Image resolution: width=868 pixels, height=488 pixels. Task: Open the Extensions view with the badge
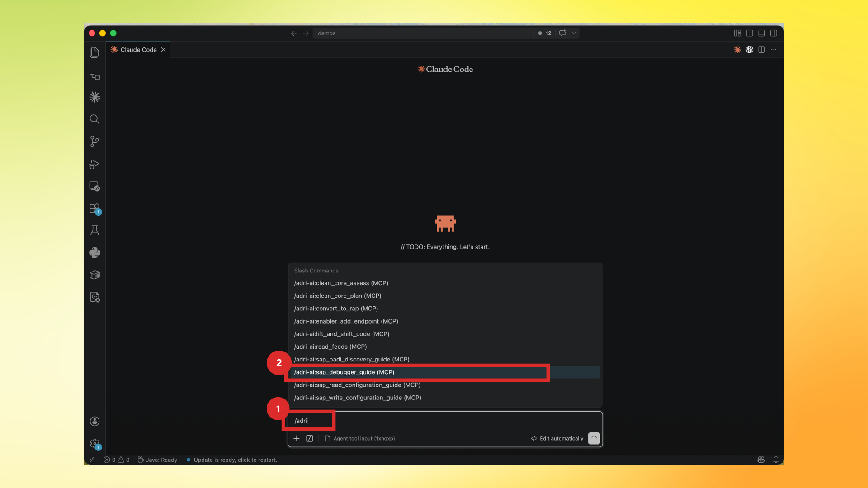(x=94, y=209)
